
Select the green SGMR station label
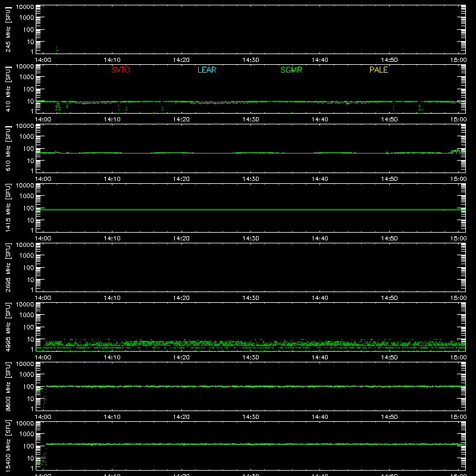pos(291,70)
